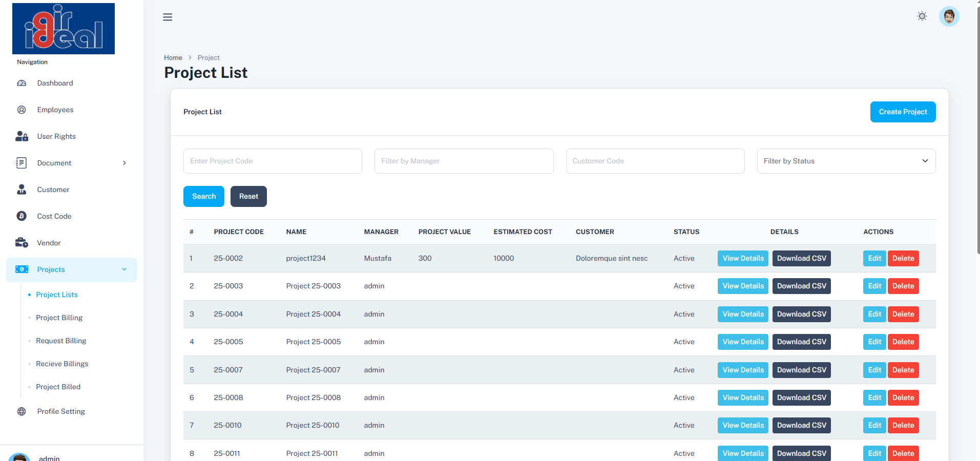Click the STATUS column header
This screenshot has height=461, width=980.
686,232
